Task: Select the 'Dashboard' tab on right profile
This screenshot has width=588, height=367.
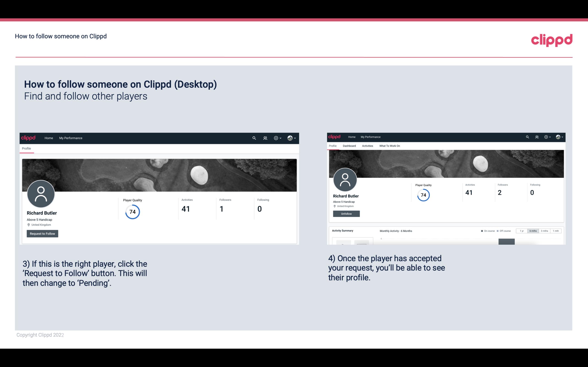Action: point(349,146)
